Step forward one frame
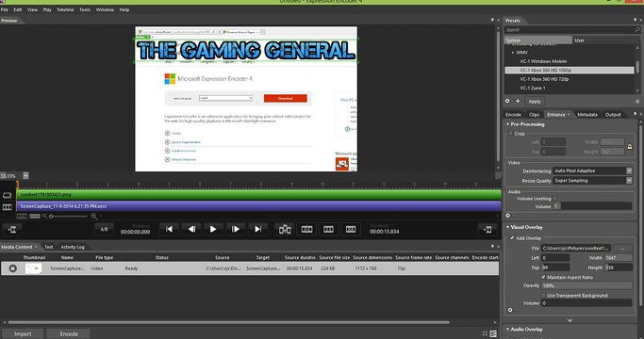 (x=236, y=229)
